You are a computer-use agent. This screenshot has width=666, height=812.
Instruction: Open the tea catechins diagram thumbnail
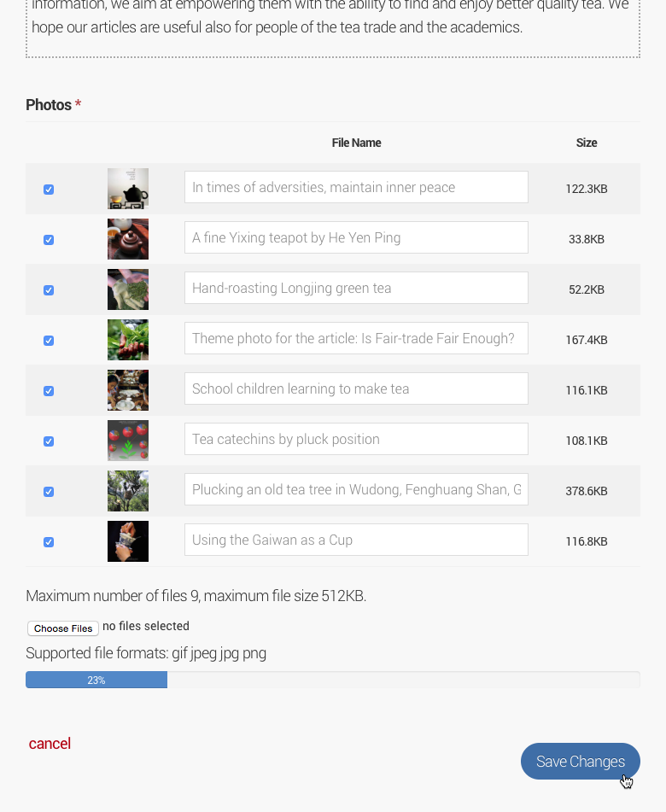coord(127,441)
